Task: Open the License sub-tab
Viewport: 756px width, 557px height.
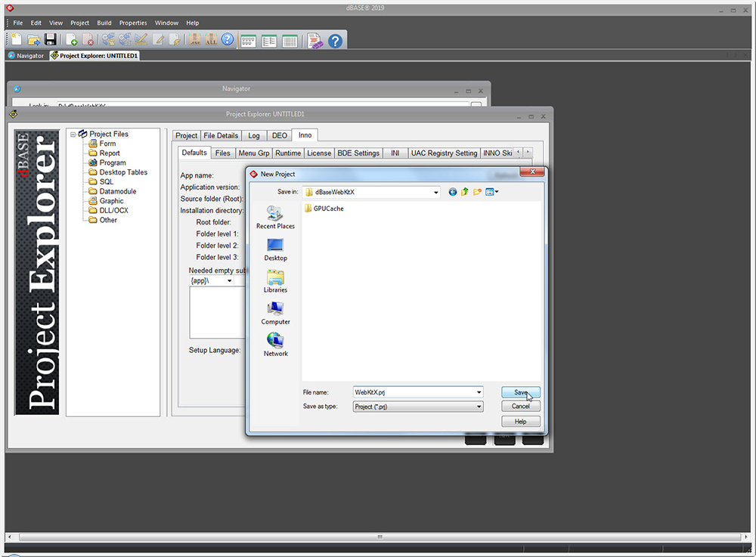Action: pos(319,153)
